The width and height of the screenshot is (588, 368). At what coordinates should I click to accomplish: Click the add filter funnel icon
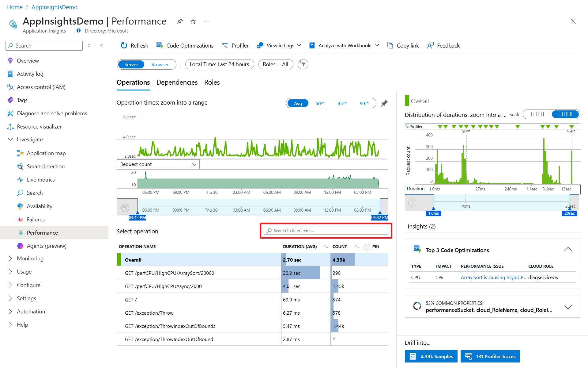coord(303,64)
